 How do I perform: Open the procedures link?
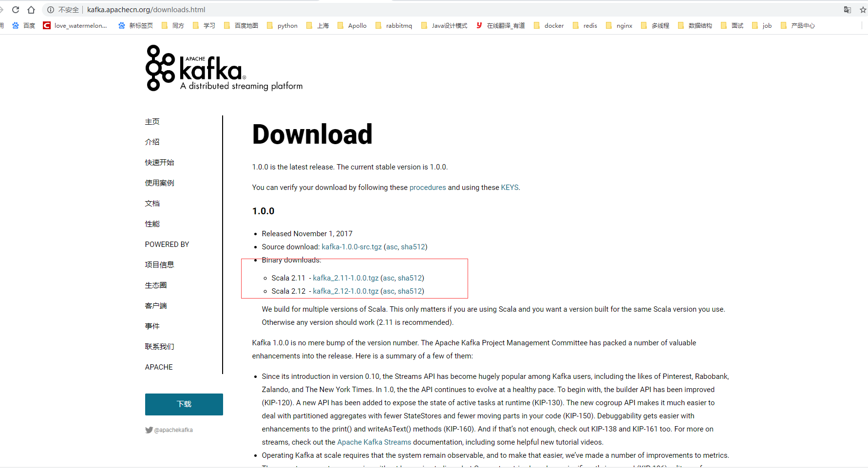coord(427,187)
